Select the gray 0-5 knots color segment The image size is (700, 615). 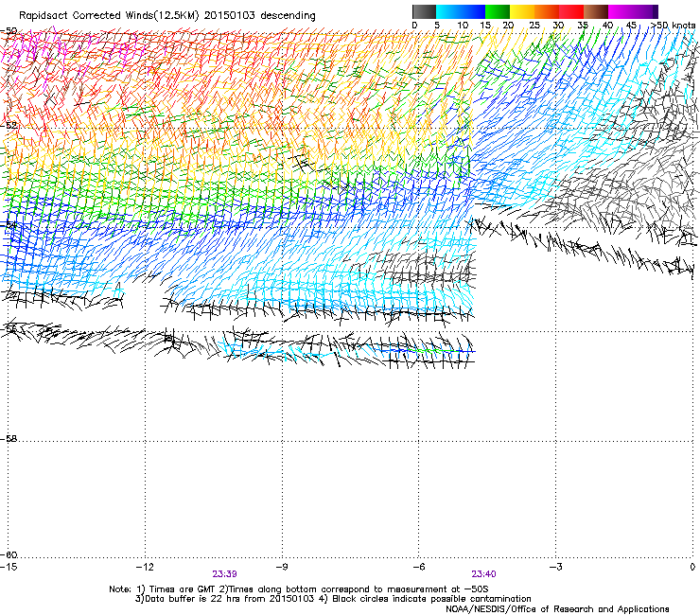(x=424, y=11)
